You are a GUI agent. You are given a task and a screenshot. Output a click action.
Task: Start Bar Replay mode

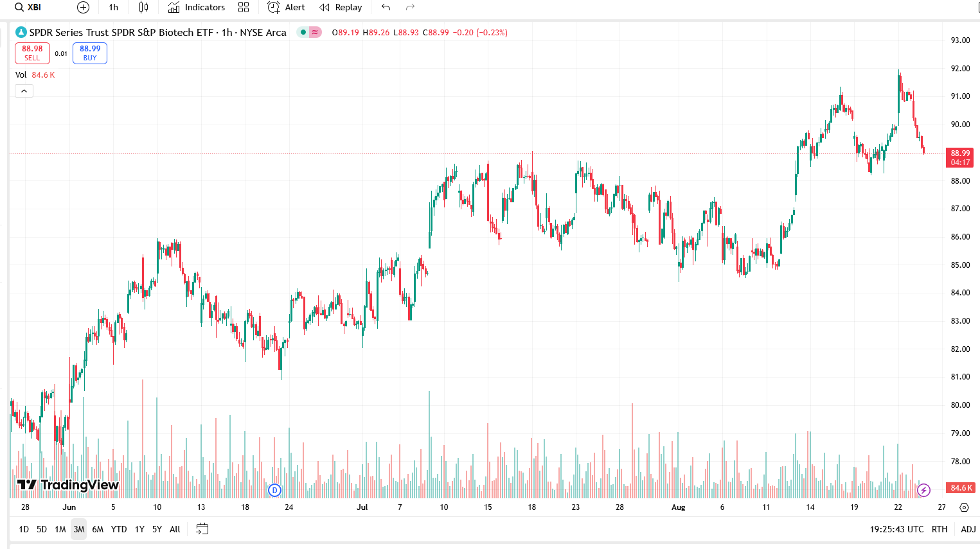pos(341,8)
